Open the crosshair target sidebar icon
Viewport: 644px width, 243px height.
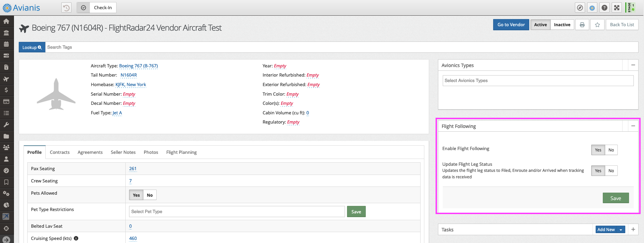click(x=6, y=228)
